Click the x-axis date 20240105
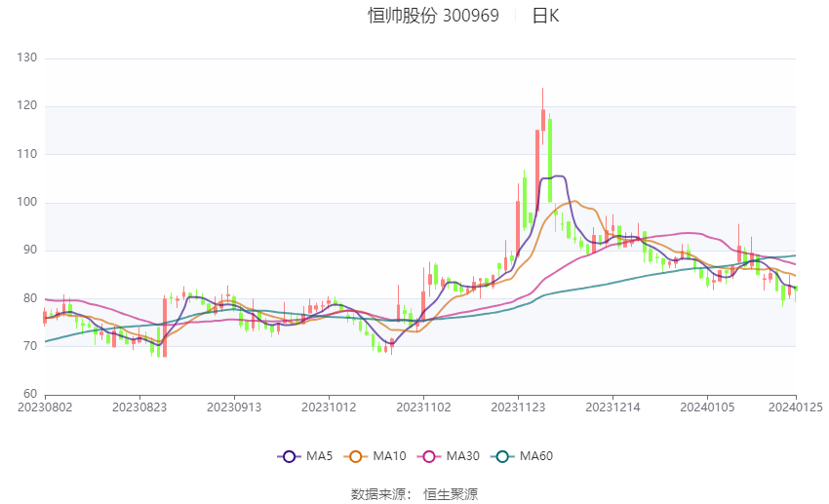829x504 pixels. (x=707, y=407)
